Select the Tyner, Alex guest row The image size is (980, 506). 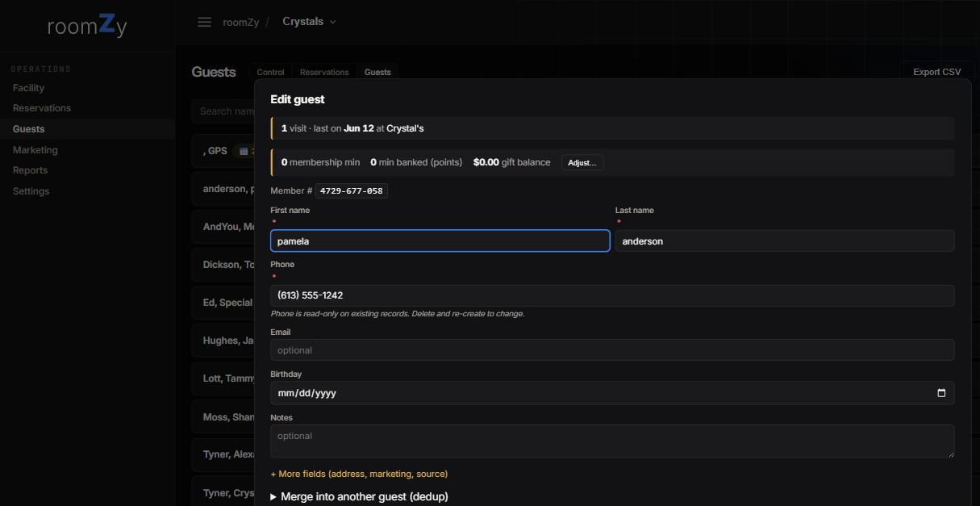[x=223, y=454]
